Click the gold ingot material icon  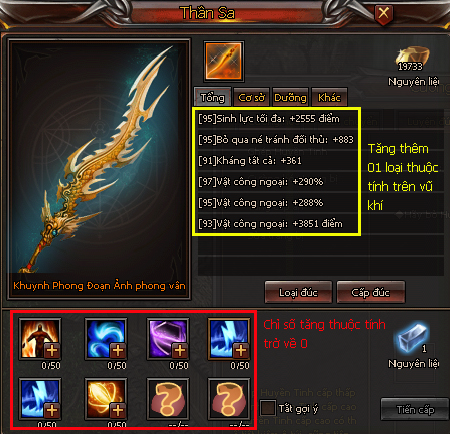point(412,58)
